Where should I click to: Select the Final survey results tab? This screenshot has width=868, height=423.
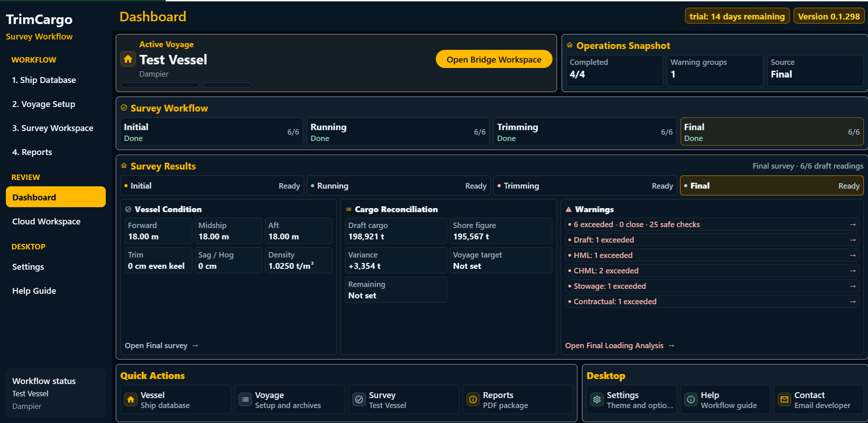(772, 186)
